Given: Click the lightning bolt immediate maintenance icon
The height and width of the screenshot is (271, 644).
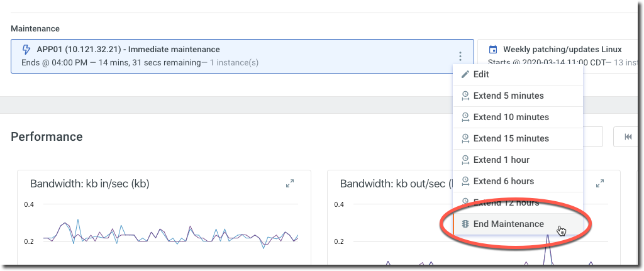Looking at the screenshot, I should (x=26, y=50).
